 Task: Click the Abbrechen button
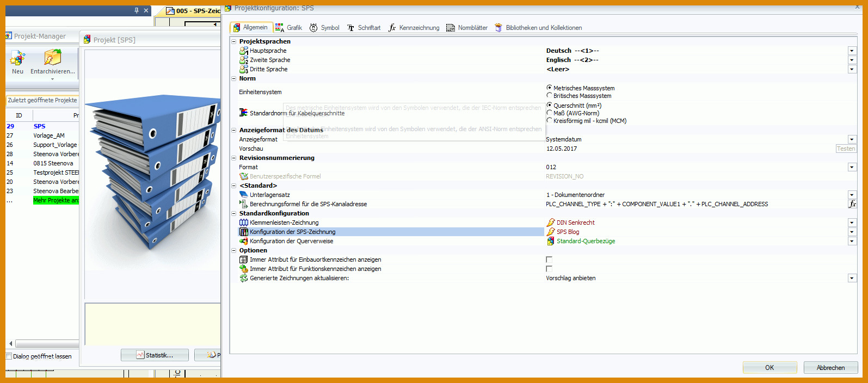pos(830,368)
